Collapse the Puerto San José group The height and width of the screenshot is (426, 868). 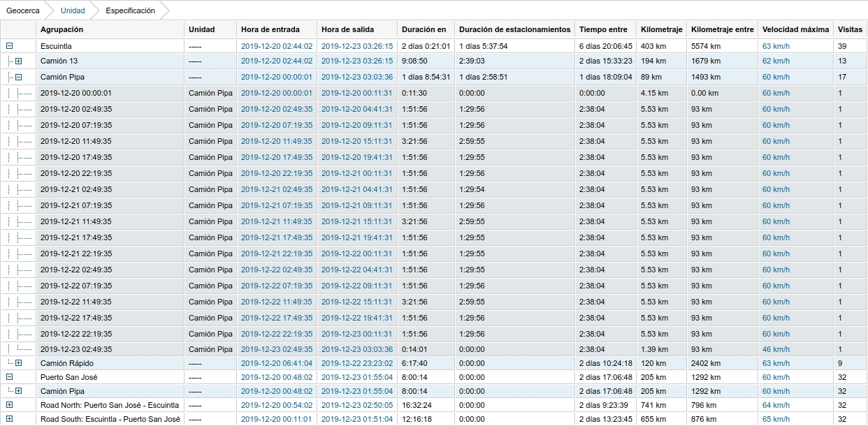tap(8, 378)
